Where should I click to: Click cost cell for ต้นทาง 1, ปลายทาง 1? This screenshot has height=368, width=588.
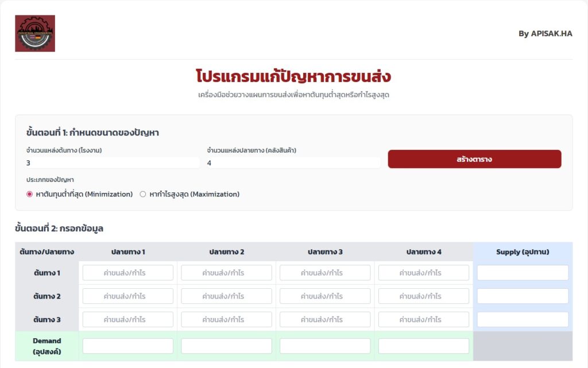click(128, 273)
